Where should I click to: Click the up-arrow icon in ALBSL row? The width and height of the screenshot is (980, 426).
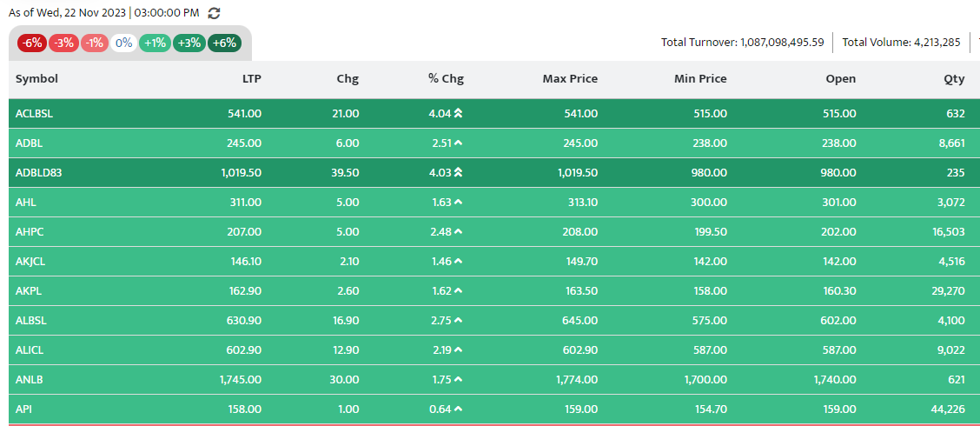(x=458, y=320)
